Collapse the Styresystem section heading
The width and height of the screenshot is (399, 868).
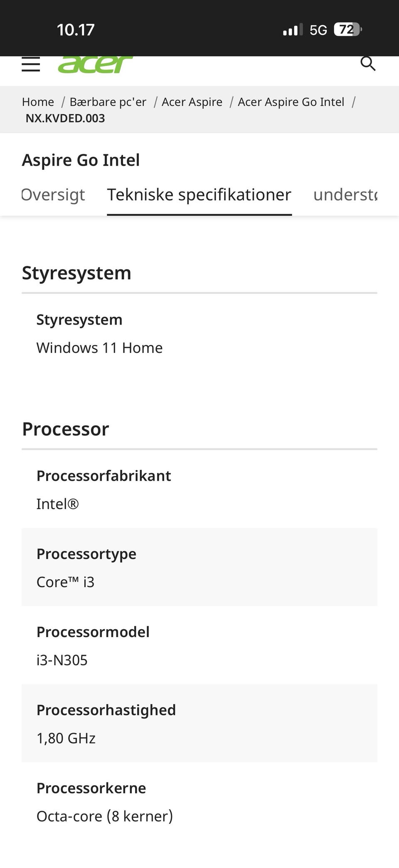[x=76, y=273]
